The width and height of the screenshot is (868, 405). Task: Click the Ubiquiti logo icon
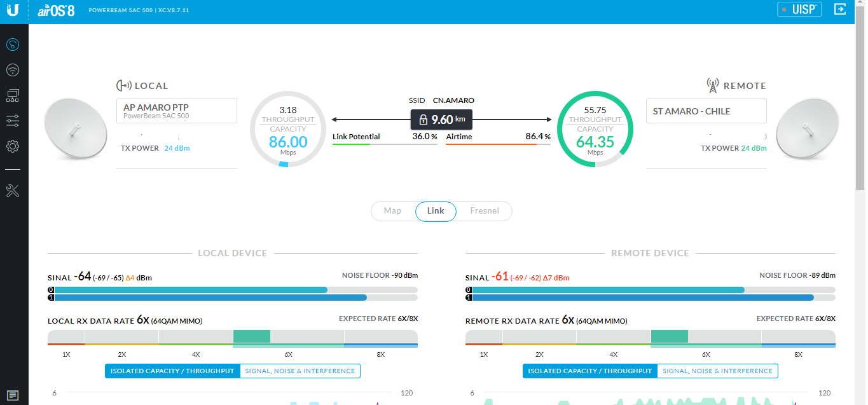click(x=14, y=11)
